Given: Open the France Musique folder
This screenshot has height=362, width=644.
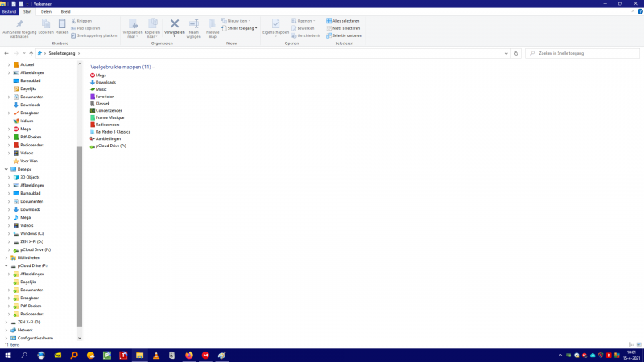Looking at the screenshot, I should tap(109, 117).
